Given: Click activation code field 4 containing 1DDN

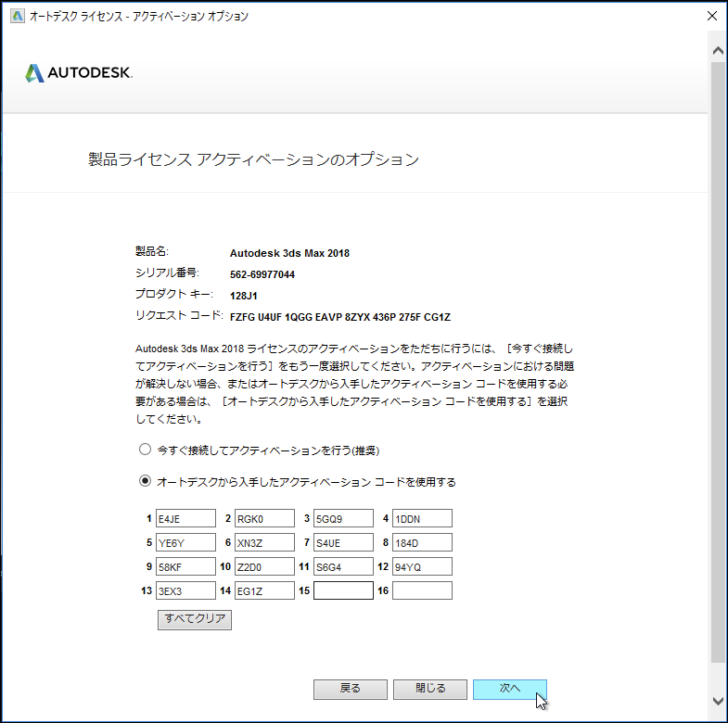Looking at the screenshot, I should pos(422,518).
